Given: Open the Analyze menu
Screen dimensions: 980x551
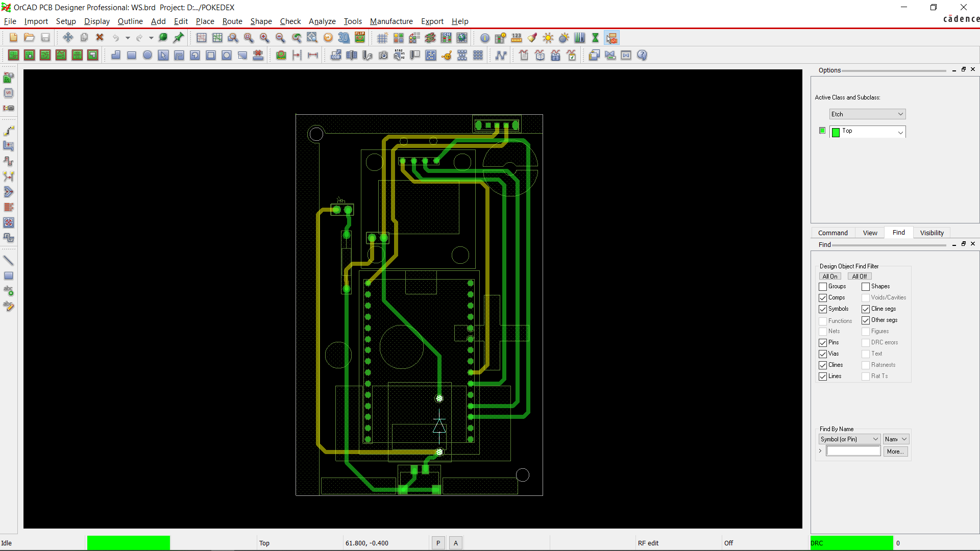Looking at the screenshot, I should point(322,21).
